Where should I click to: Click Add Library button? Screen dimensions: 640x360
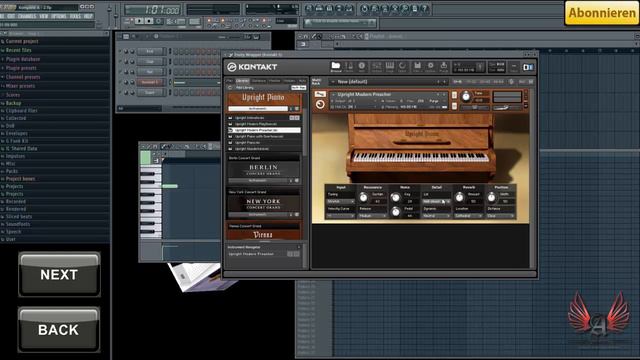(x=245, y=88)
